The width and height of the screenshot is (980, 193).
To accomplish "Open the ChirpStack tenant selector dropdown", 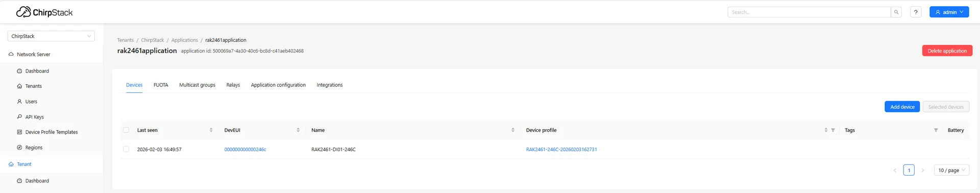I will (51, 36).
